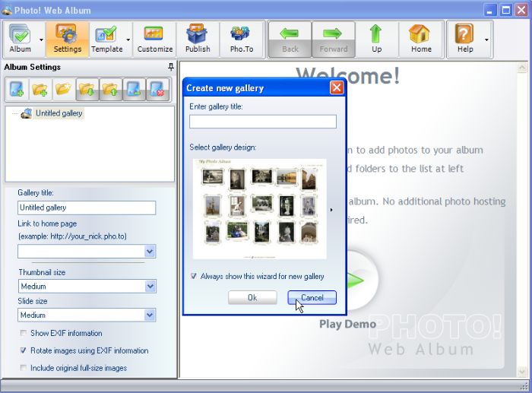
Task: Click scrollbar up arrow in welcome pane
Action: [522, 68]
